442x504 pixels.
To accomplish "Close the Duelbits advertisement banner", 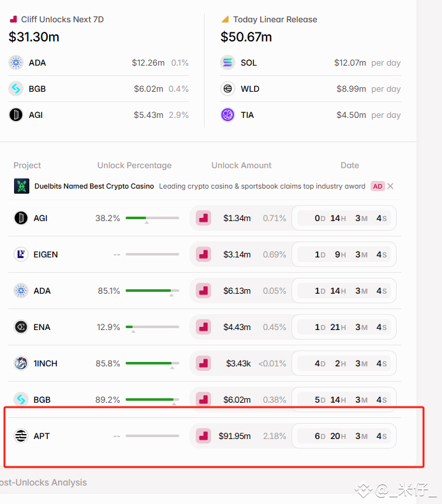I will pyautogui.click(x=390, y=186).
